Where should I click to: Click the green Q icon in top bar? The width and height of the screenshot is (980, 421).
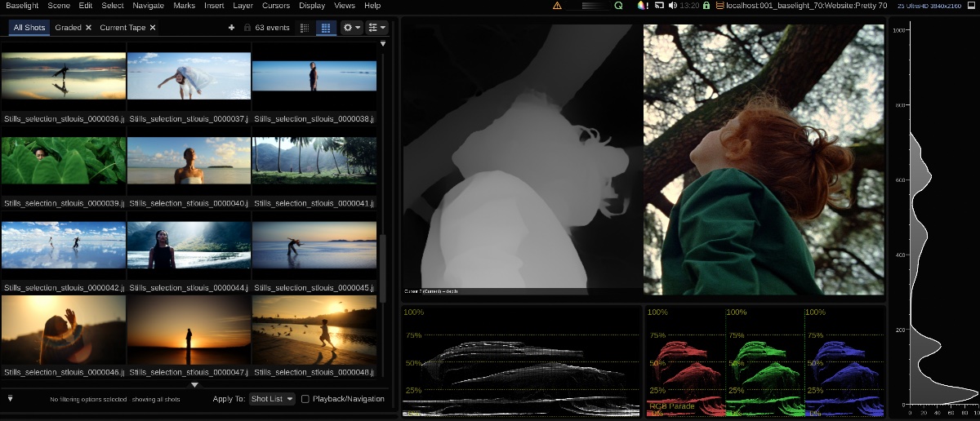618,6
